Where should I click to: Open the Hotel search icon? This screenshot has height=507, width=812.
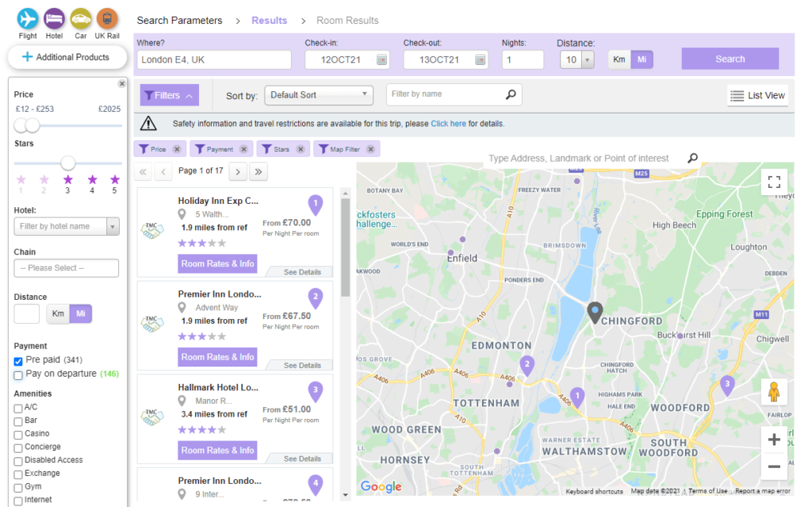point(53,17)
